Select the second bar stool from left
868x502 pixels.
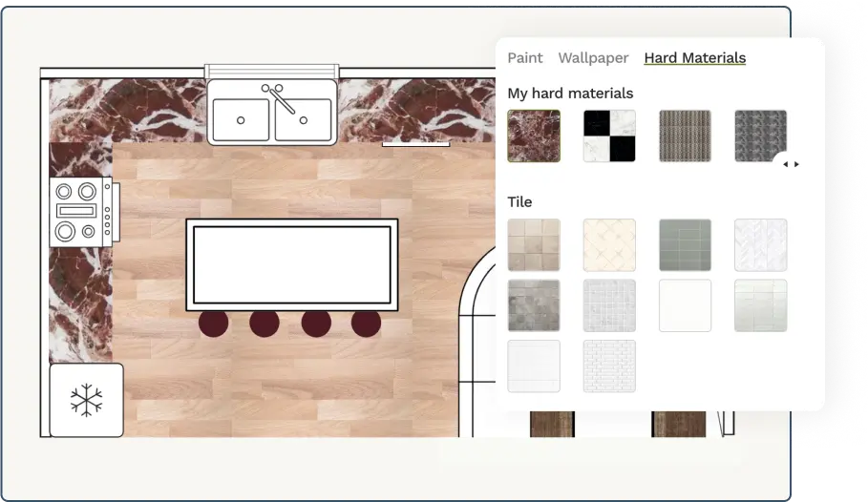[x=265, y=323]
